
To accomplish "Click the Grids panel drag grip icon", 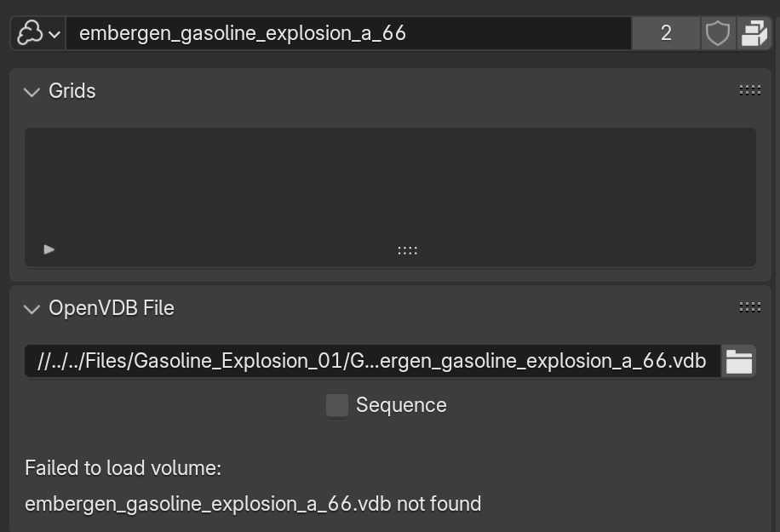I will (x=750, y=90).
